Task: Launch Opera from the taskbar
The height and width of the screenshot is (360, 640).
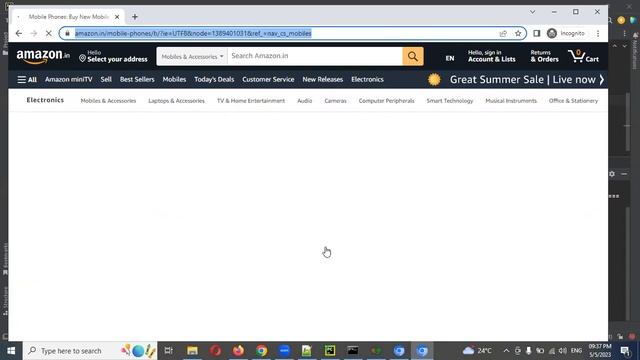Action: click(x=216, y=351)
